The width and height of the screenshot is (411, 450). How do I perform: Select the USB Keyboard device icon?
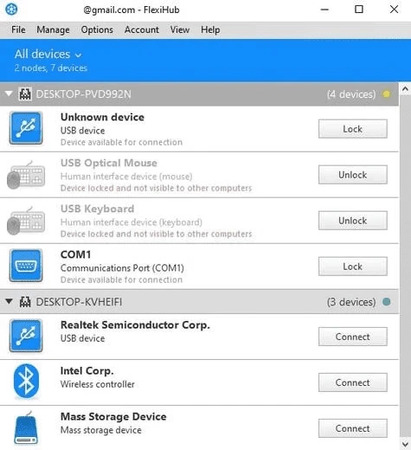coord(26,221)
